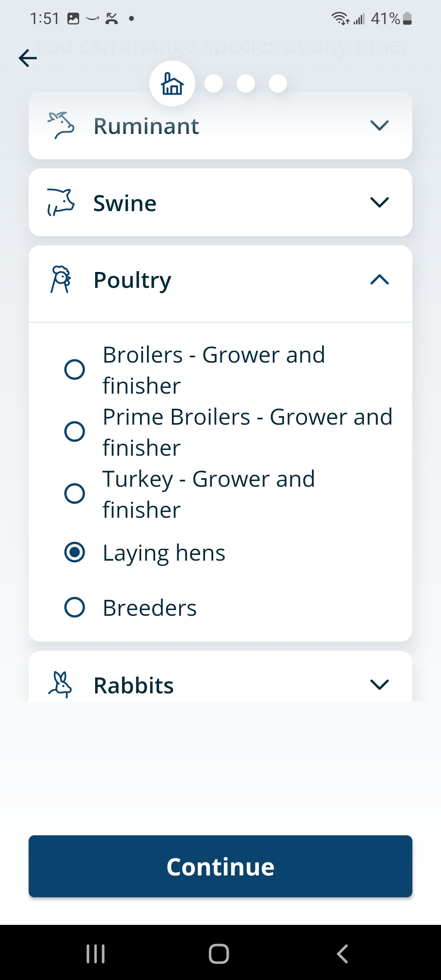Viewport: 441px width, 980px height.
Task: Tap the Rabbits rabbit icon
Action: 60,685
